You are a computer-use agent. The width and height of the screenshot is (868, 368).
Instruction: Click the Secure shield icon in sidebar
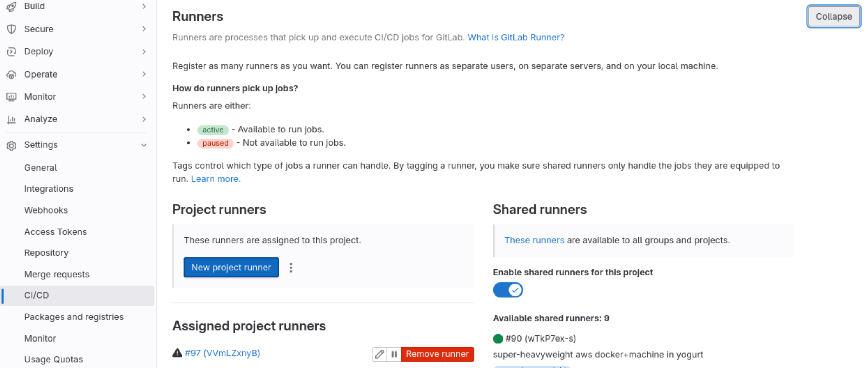(x=11, y=29)
